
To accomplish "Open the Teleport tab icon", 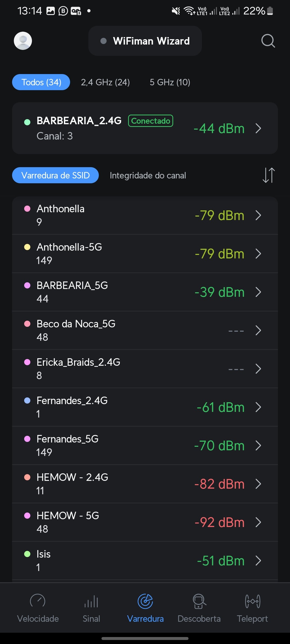I will pos(252,601).
